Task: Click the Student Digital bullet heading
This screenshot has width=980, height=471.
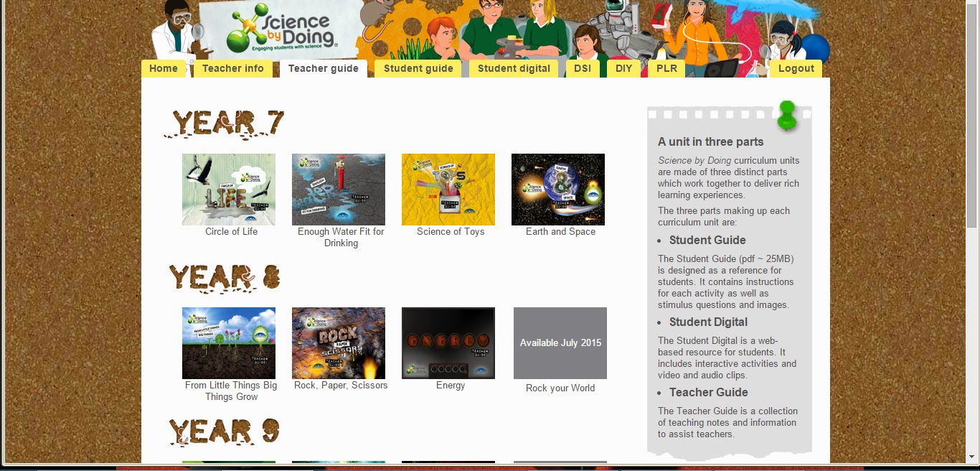Action: click(x=708, y=322)
